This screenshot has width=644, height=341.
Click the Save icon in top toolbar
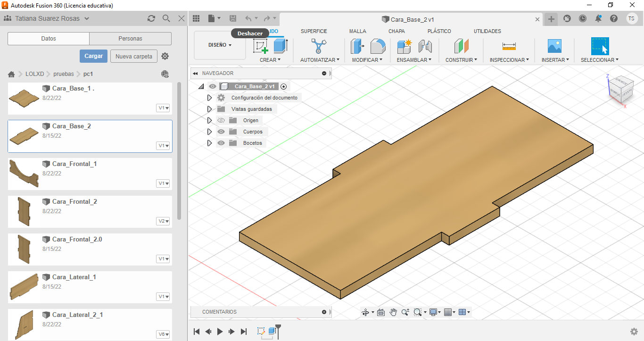[233, 18]
